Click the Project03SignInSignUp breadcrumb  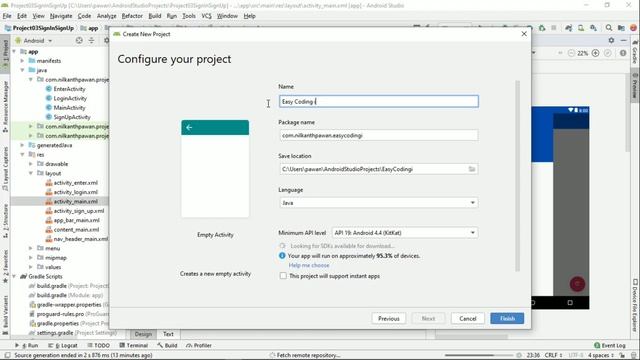39,28
